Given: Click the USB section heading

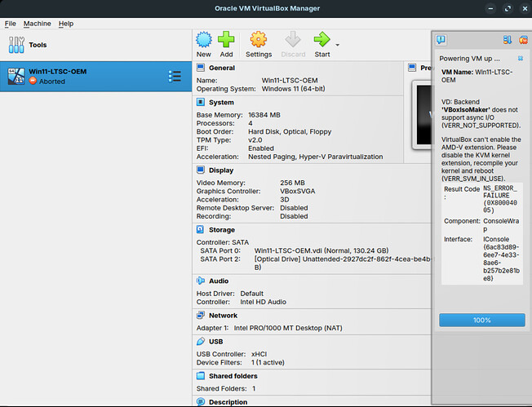Looking at the screenshot, I should point(215,342).
